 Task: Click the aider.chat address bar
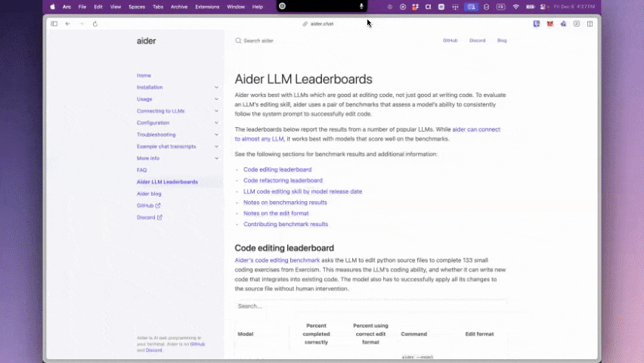click(x=322, y=24)
